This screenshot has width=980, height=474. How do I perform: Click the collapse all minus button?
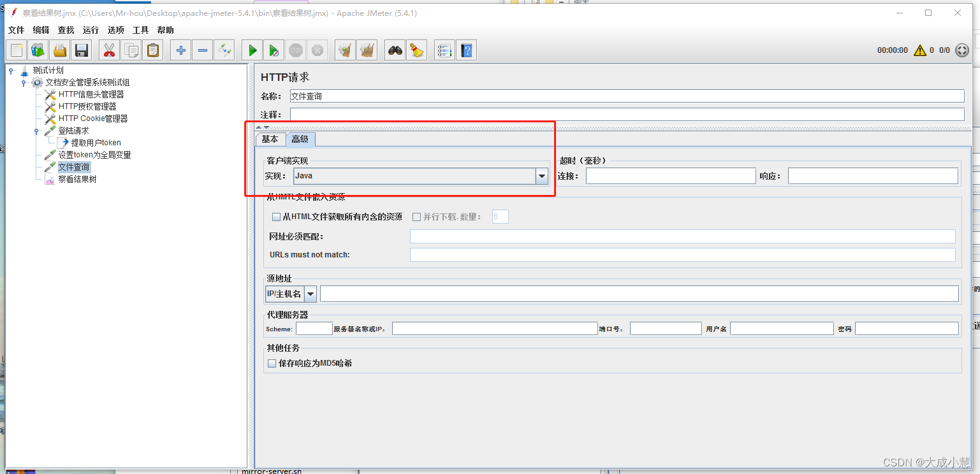(x=203, y=50)
